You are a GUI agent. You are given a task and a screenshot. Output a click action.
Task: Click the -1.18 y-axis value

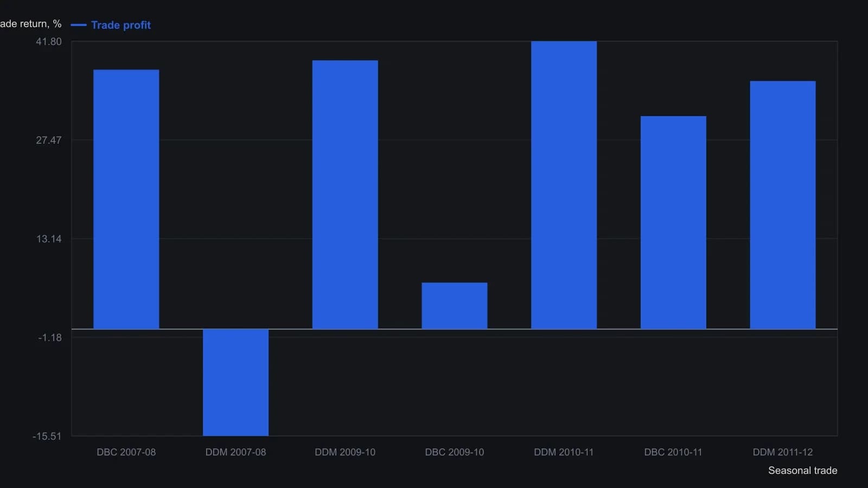coord(50,338)
